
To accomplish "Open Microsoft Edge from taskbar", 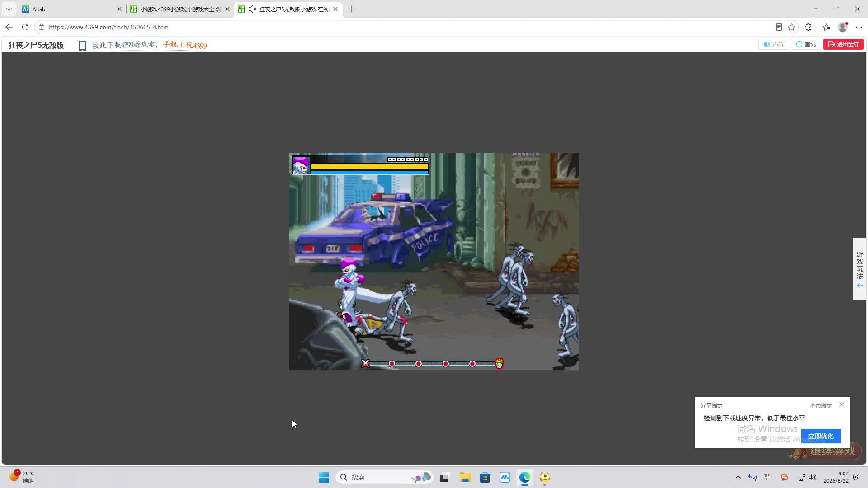I will pyautogui.click(x=525, y=477).
